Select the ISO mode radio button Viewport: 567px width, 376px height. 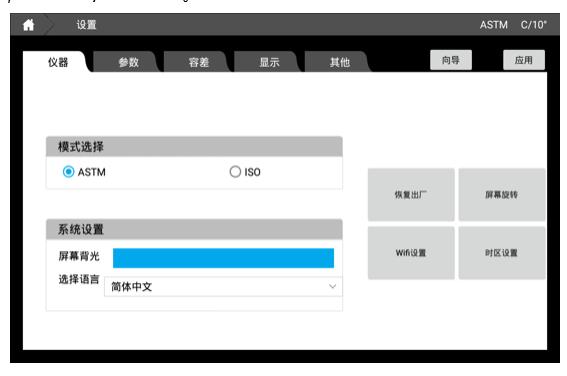pyautogui.click(x=235, y=172)
